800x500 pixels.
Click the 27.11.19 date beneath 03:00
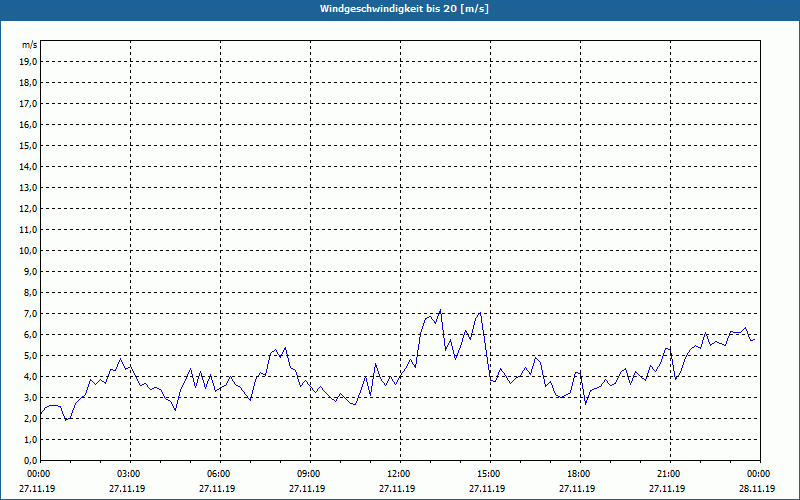(127, 489)
